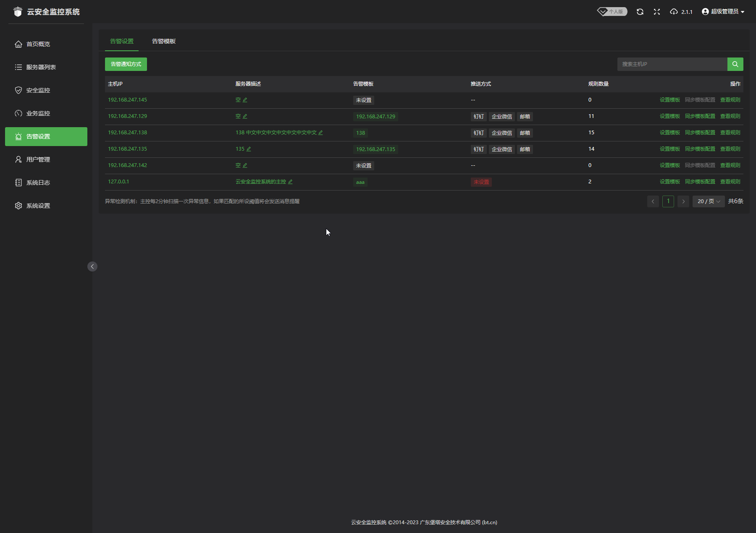The height and width of the screenshot is (533, 756).
Task: Click 查看规则 for host 192.168.247.129
Action: point(730,116)
